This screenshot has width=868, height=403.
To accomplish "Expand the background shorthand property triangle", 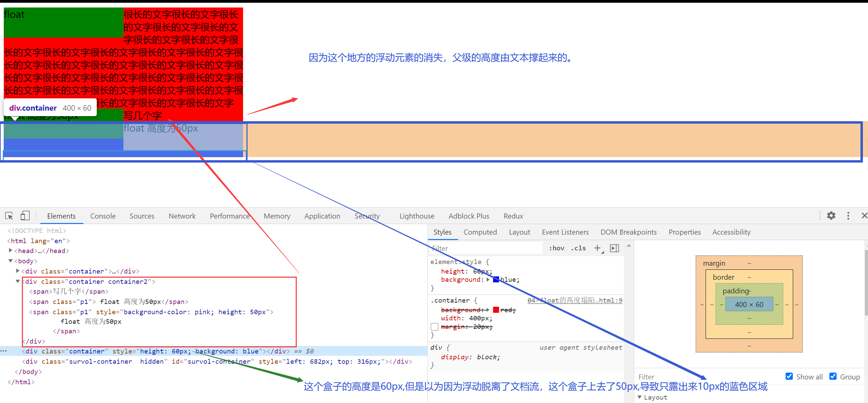I will tap(488, 280).
